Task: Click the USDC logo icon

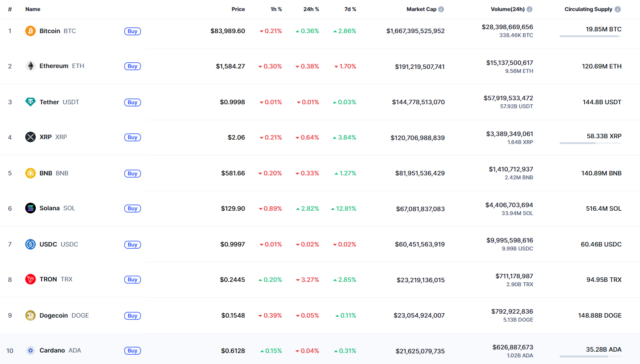Action: [x=30, y=244]
